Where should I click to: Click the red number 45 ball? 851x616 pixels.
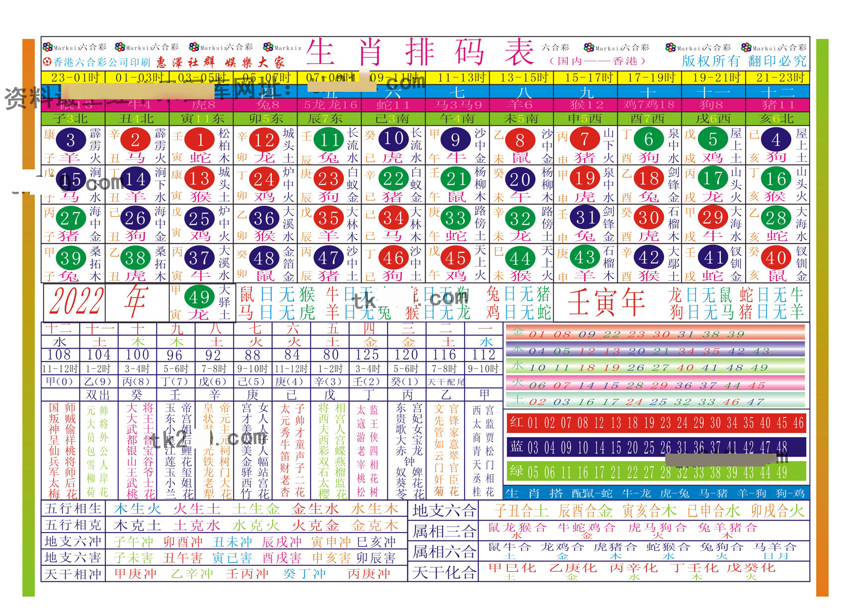pyautogui.click(x=456, y=258)
